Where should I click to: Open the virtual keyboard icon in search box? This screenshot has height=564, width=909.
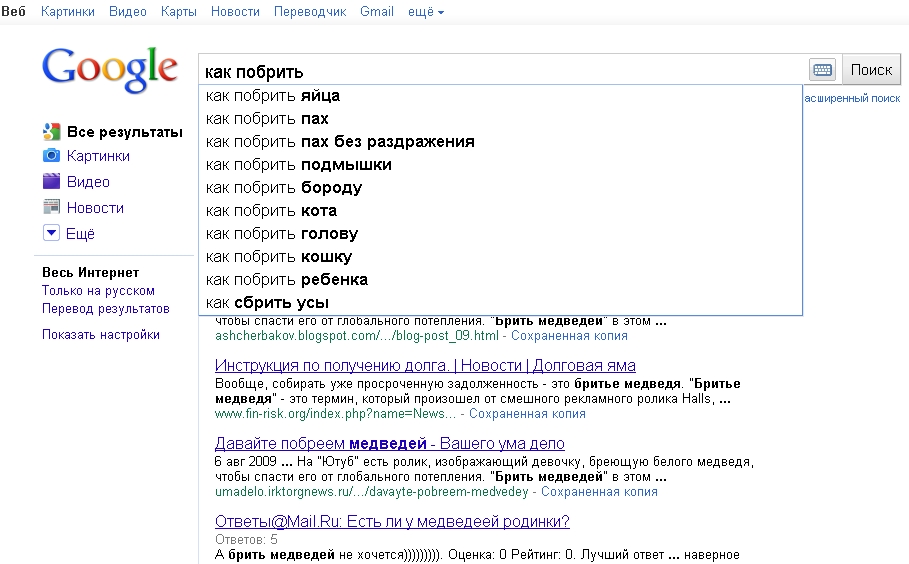(x=822, y=70)
